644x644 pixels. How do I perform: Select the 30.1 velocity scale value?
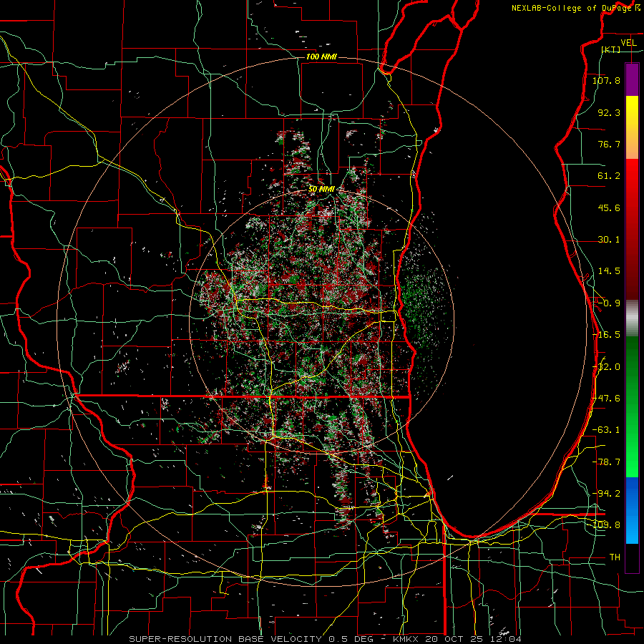click(609, 240)
